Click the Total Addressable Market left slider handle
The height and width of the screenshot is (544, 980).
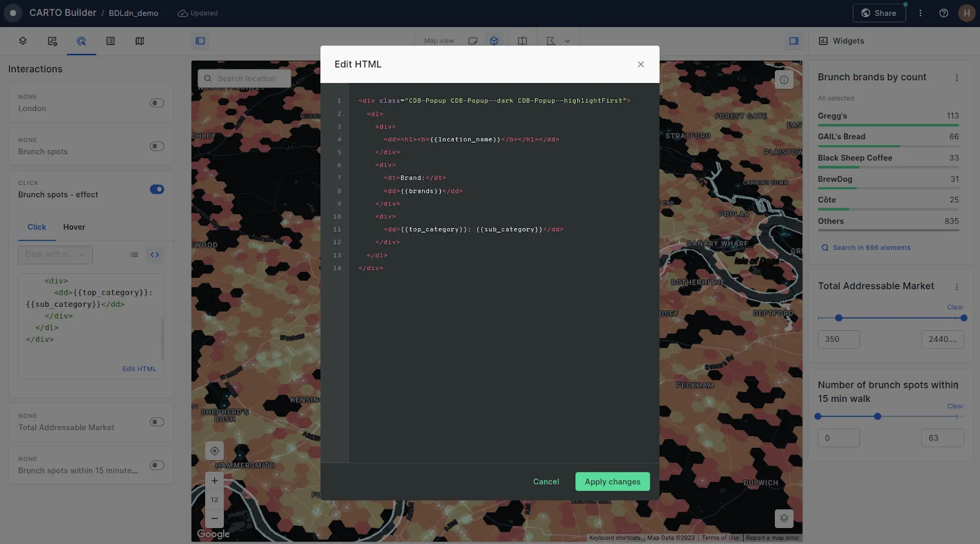pos(839,318)
